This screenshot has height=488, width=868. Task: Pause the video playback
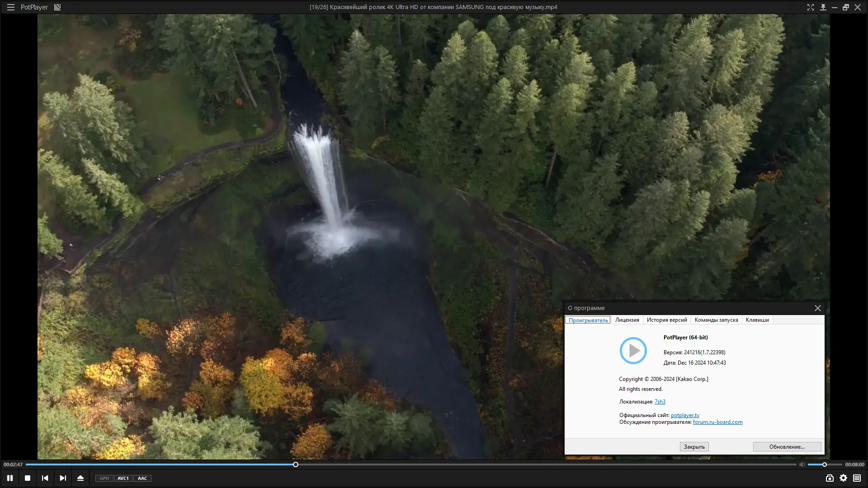click(x=10, y=478)
